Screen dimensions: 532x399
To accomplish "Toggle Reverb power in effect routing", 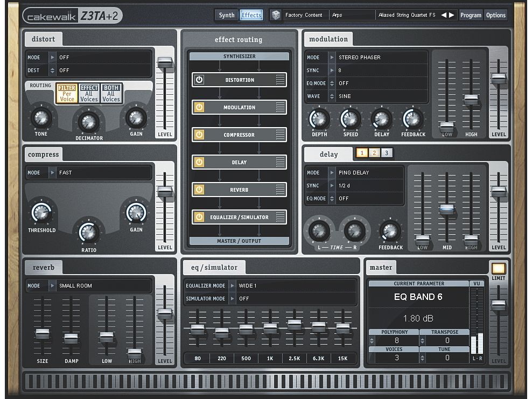I will coord(199,190).
